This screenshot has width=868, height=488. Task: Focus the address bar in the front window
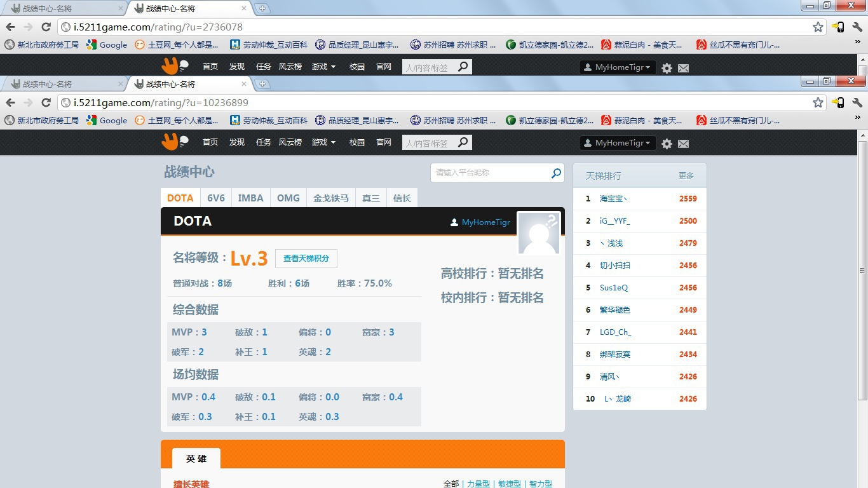[x=441, y=102]
